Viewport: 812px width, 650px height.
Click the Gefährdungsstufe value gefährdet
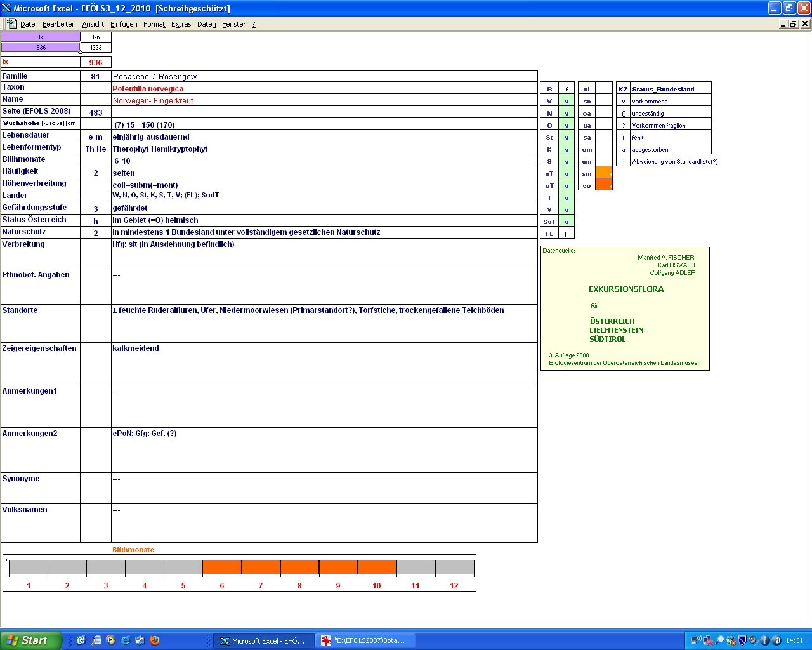130,208
